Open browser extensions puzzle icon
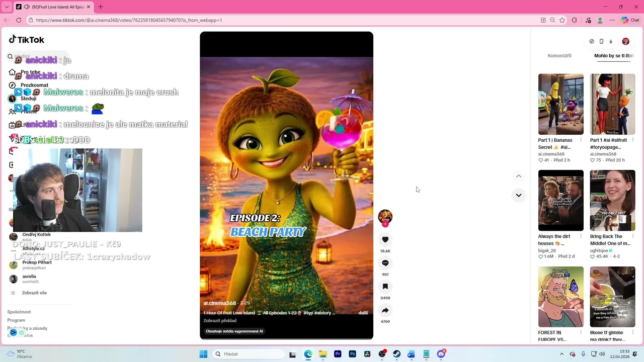Screen dimensions: 644x362 coord(575,20)
